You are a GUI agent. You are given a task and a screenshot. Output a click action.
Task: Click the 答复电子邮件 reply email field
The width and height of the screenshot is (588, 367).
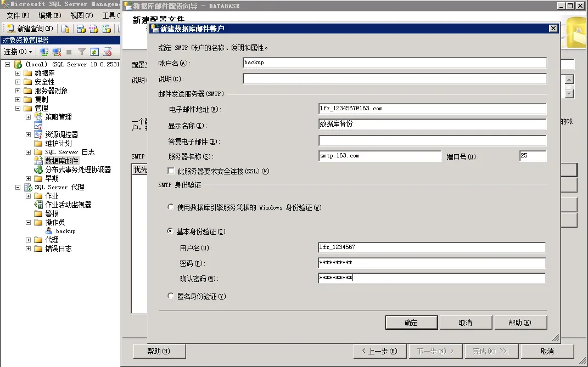point(432,140)
